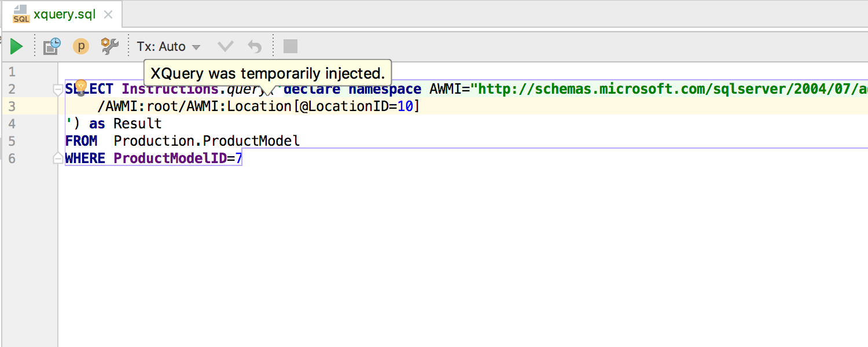Image resolution: width=868 pixels, height=347 pixels.
Task: Open the query history clock icon
Action: 52,46
